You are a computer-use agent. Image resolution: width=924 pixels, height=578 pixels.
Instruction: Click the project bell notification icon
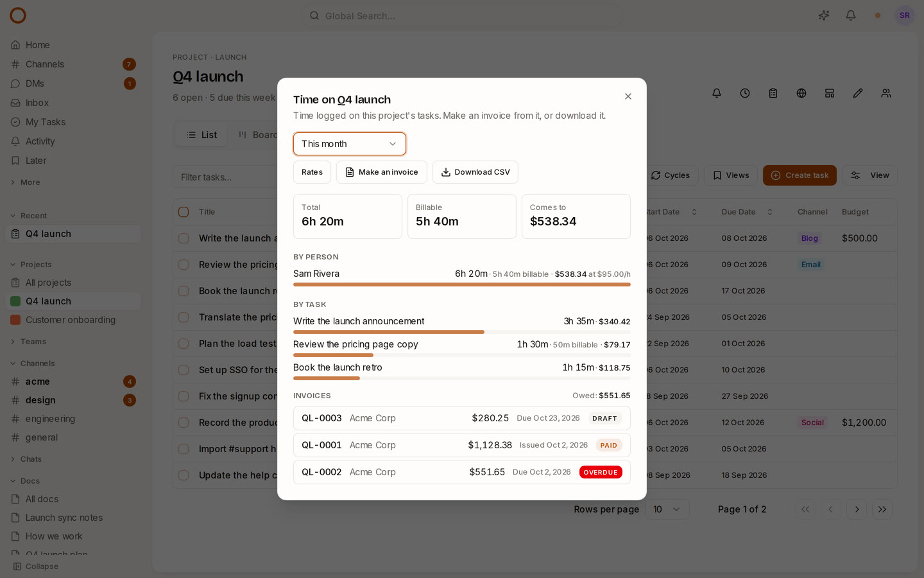[717, 93]
